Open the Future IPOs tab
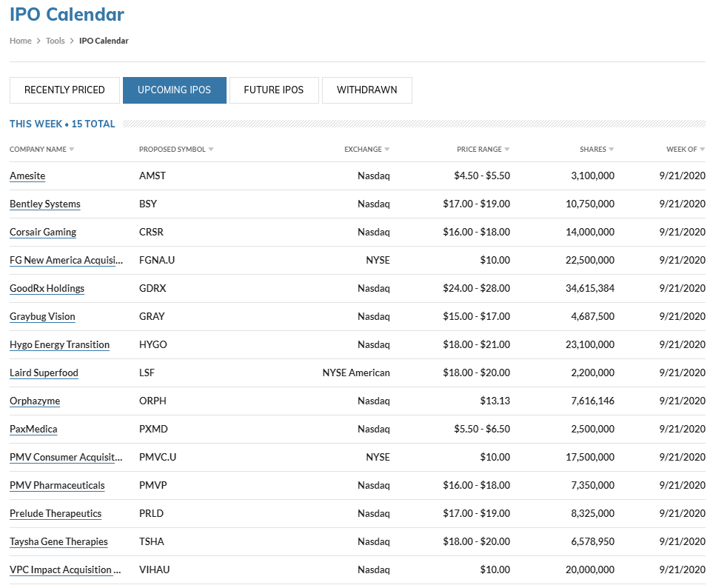The height and width of the screenshot is (588, 713). (274, 90)
